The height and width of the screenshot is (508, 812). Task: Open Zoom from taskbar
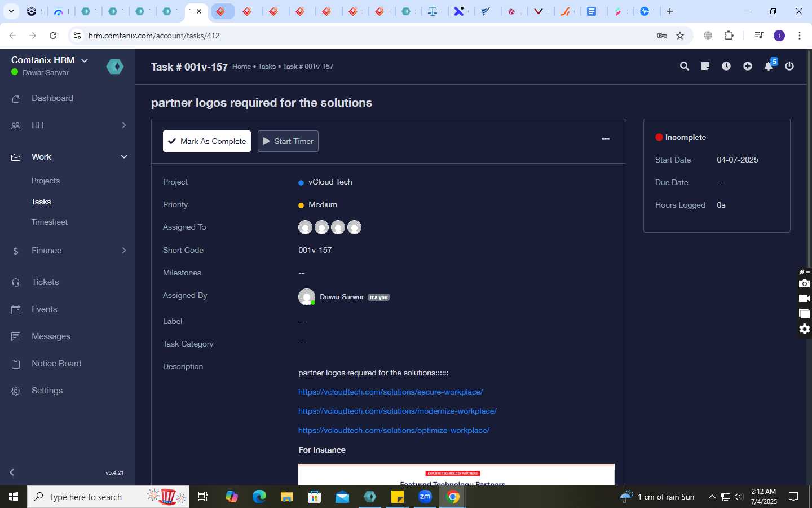[425, 497]
